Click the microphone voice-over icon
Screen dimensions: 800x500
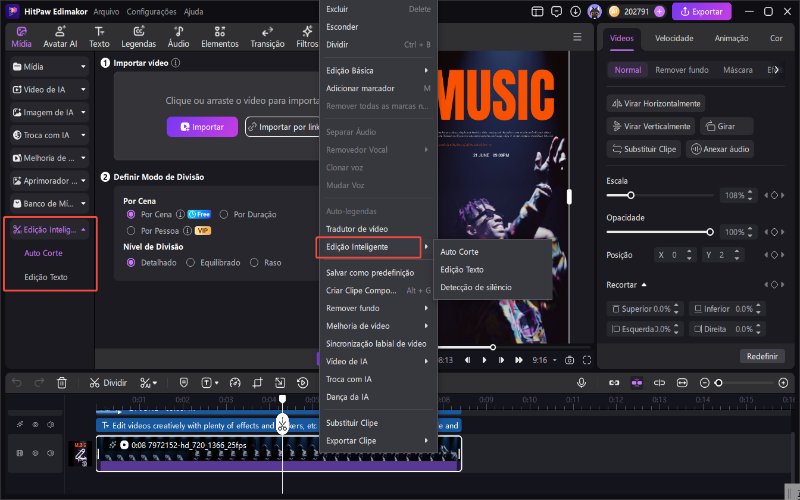pyautogui.click(x=581, y=383)
